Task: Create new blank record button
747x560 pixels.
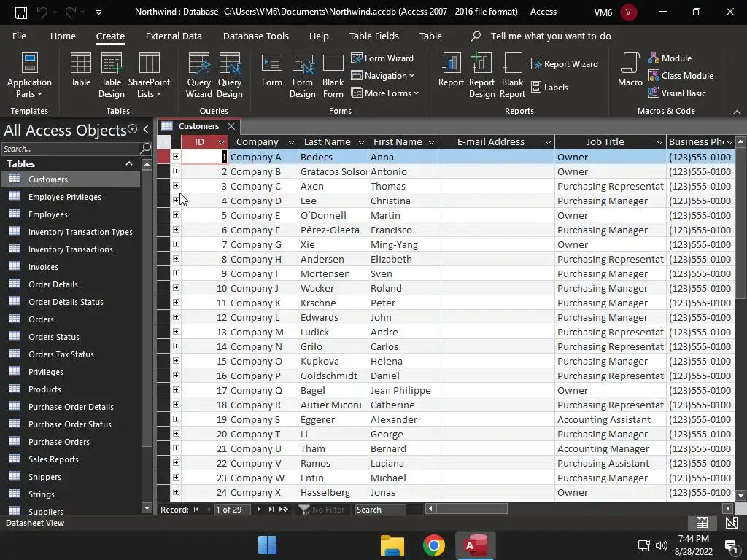Action: [x=284, y=510]
